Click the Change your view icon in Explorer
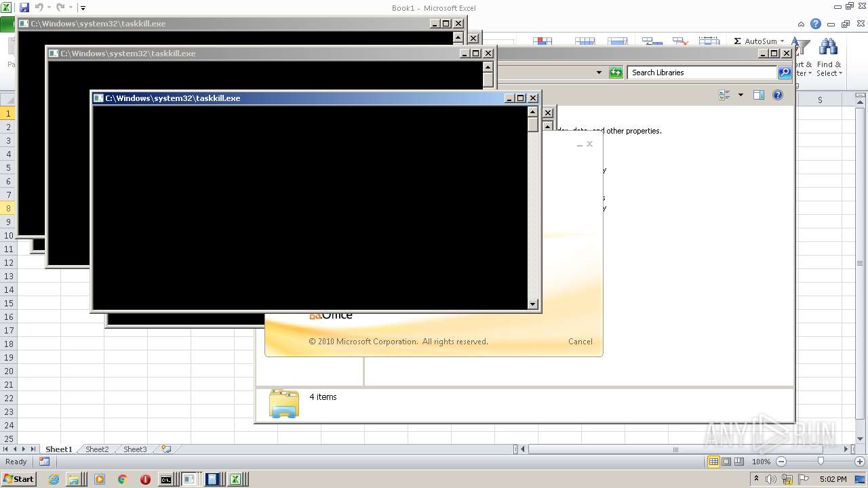 coord(724,95)
